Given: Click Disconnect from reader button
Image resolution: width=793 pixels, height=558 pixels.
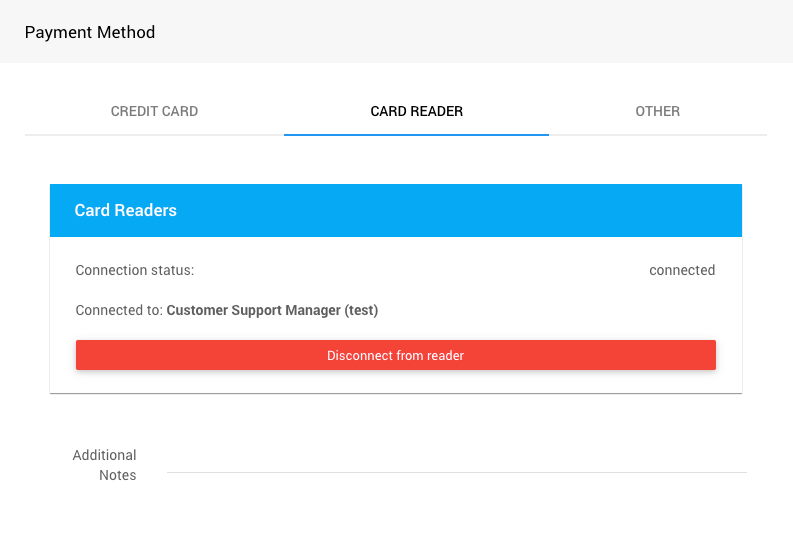Looking at the screenshot, I should click(x=395, y=355).
